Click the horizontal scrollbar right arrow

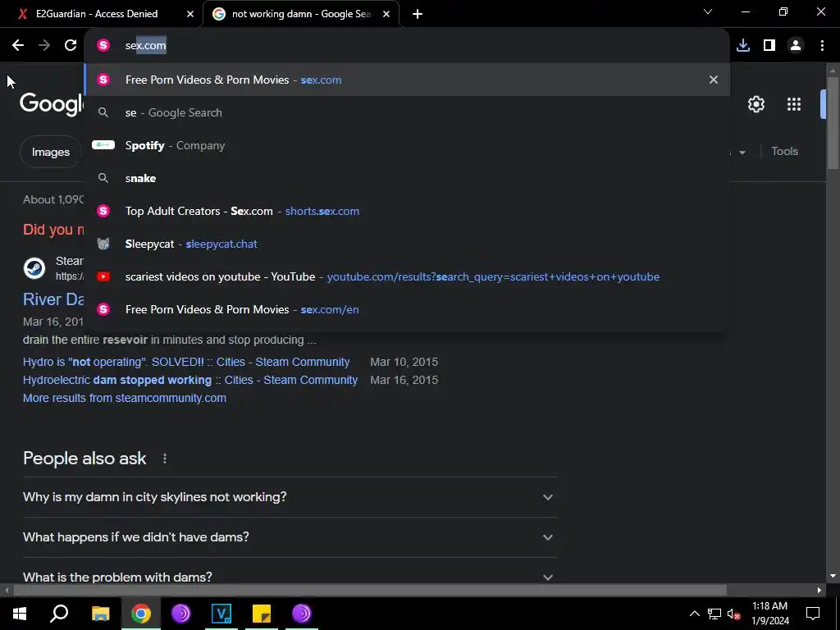coord(819,591)
